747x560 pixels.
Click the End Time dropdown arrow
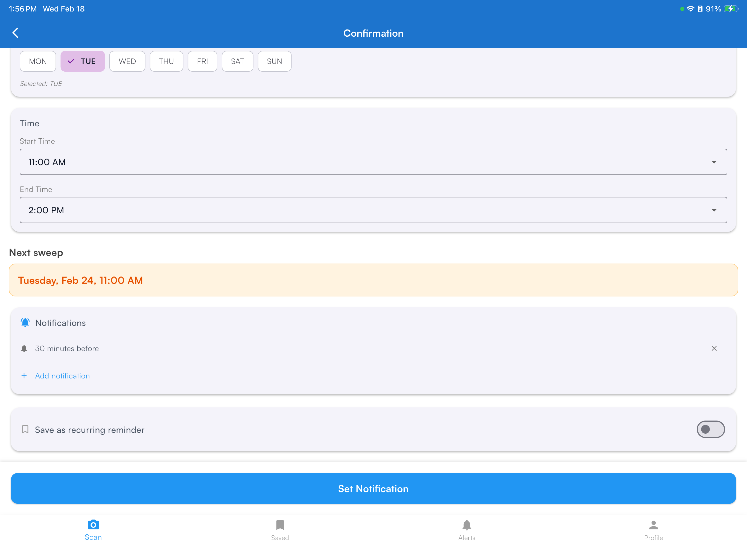coord(714,210)
